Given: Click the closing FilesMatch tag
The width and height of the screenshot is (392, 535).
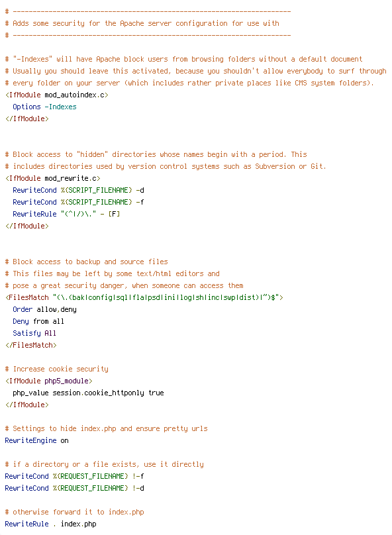Looking at the screenshot, I should [x=30, y=345].
